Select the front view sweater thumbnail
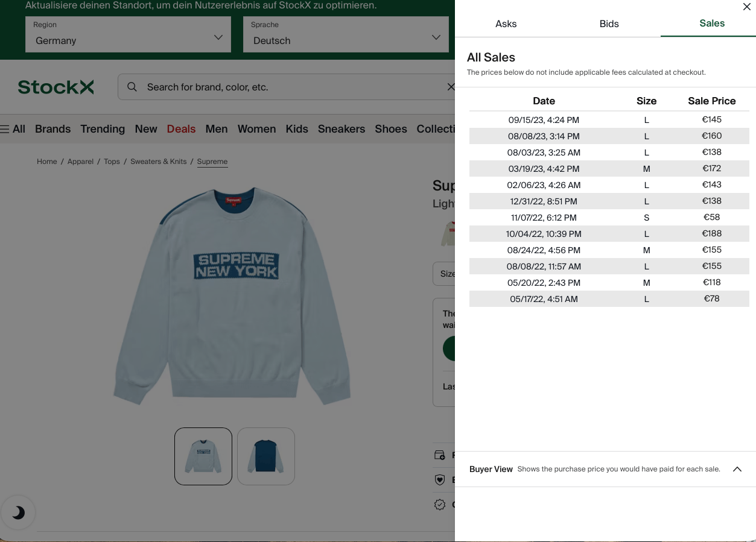The image size is (756, 542). coord(203,456)
